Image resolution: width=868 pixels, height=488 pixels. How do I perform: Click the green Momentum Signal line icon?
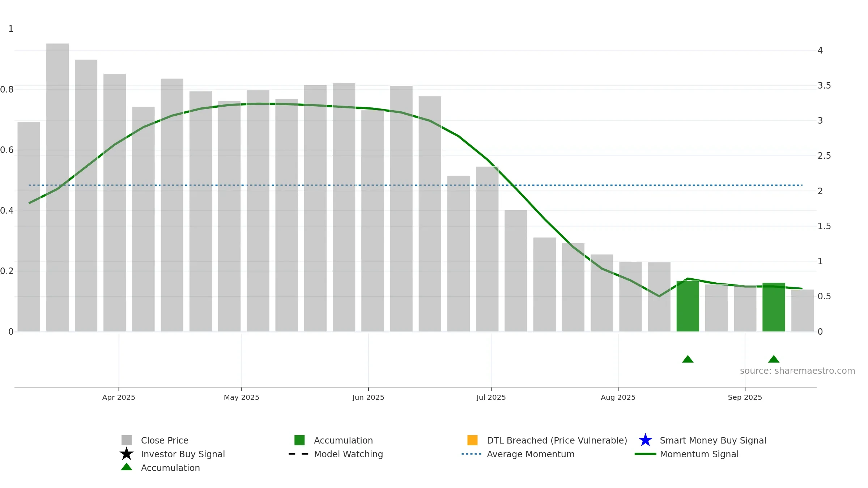pyautogui.click(x=645, y=454)
